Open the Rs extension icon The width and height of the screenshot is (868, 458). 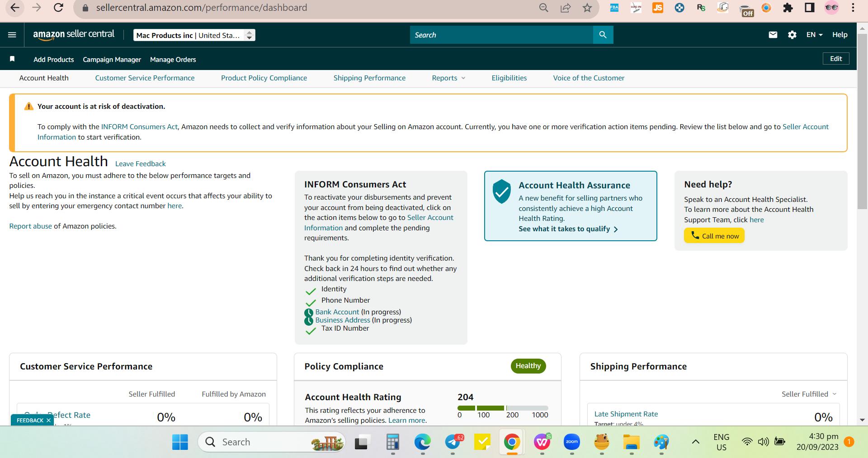pos(701,8)
